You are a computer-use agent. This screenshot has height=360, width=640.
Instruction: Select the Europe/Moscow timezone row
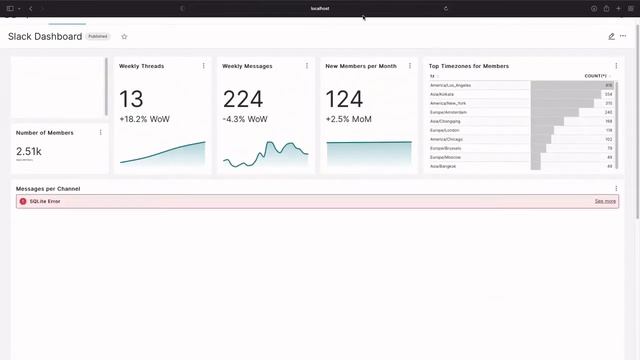521,157
